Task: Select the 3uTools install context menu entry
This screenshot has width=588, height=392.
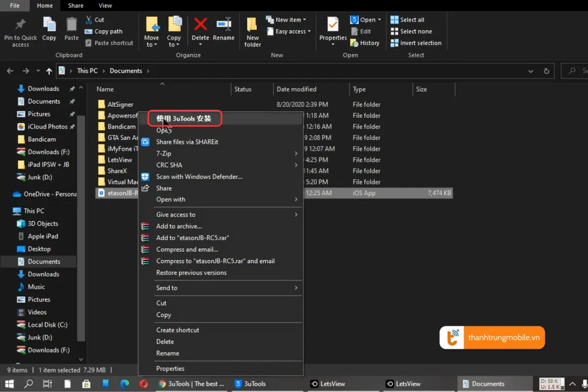Action: (x=184, y=119)
